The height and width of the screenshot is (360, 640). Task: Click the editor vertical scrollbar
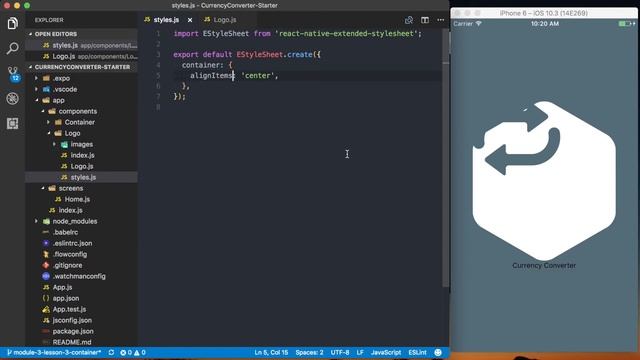coord(445,157)
